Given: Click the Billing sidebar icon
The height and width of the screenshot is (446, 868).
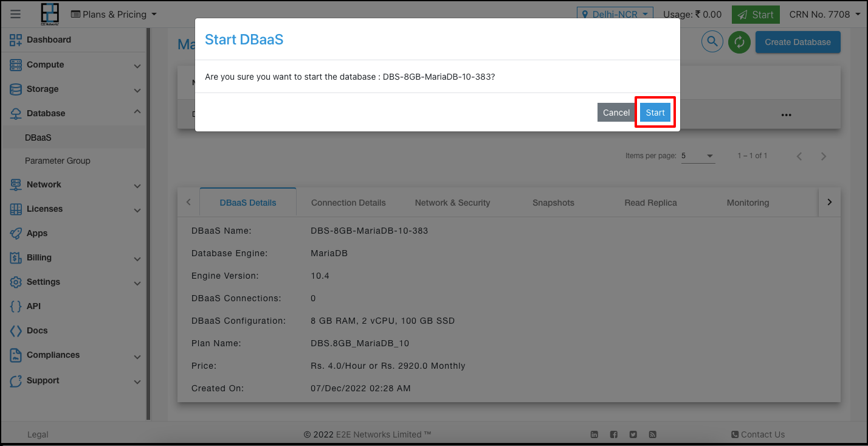Looking at the screenshot, I should click(16, 257).
